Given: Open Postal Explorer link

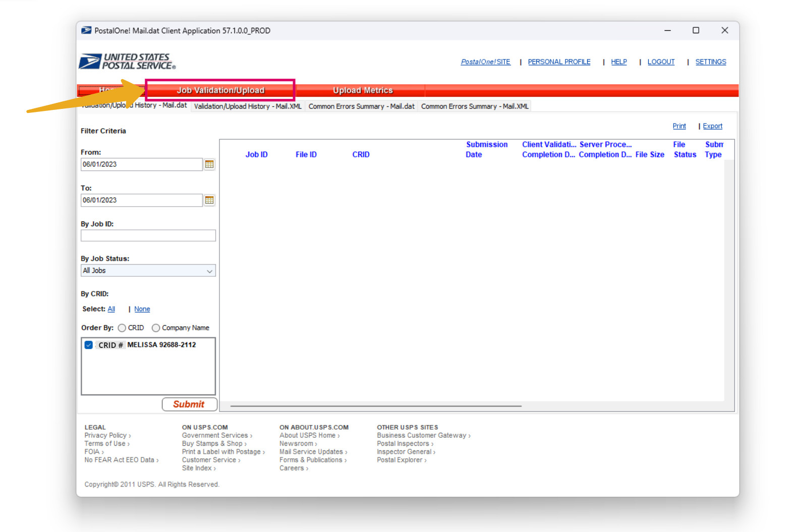Looking at the screenshot, I should click(x=402, y=460).
